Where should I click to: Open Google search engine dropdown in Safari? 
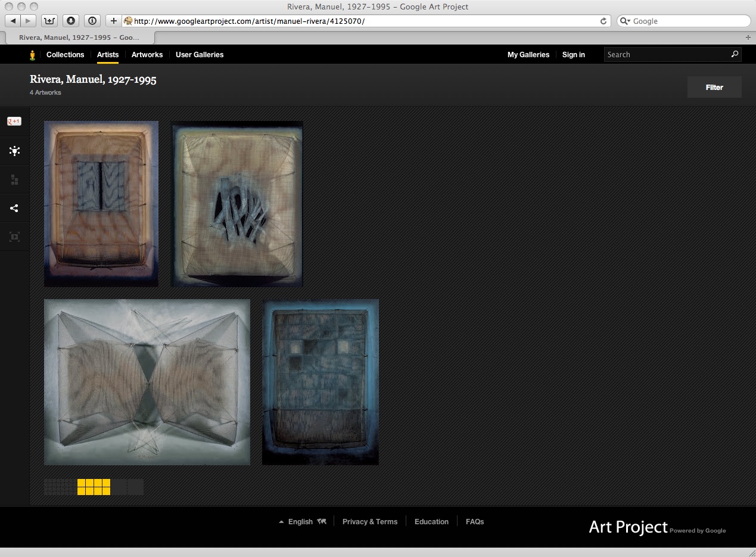pos(626,21)
